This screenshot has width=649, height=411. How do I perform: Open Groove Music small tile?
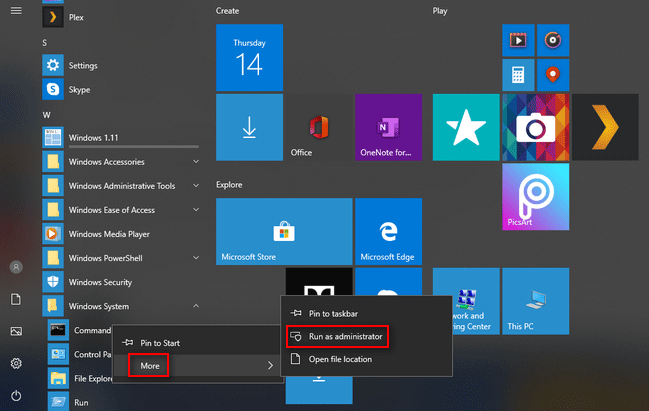[553, 40]
